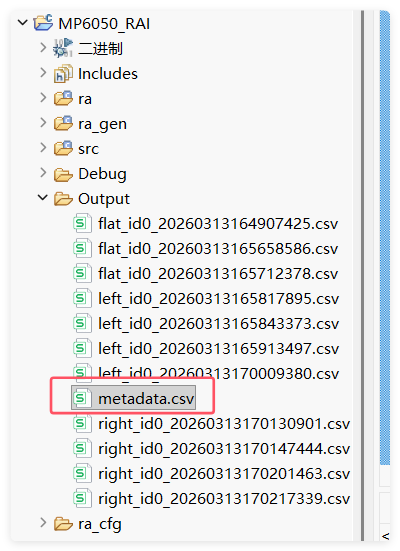Image resolution: width=400 pixels, height=551 pixels.
Task: Click the src source folder icon
Action: (63, 148)
